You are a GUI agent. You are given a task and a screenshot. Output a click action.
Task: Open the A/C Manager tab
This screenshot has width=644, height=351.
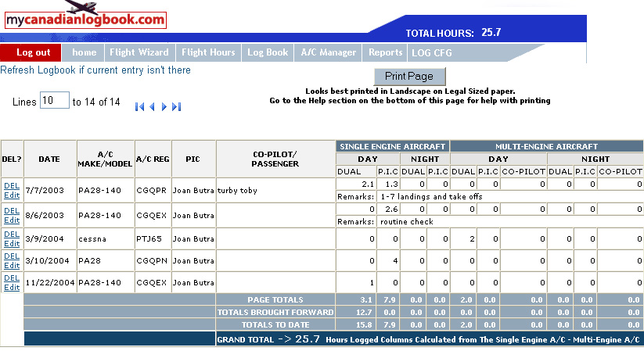[x=328, y=52]
